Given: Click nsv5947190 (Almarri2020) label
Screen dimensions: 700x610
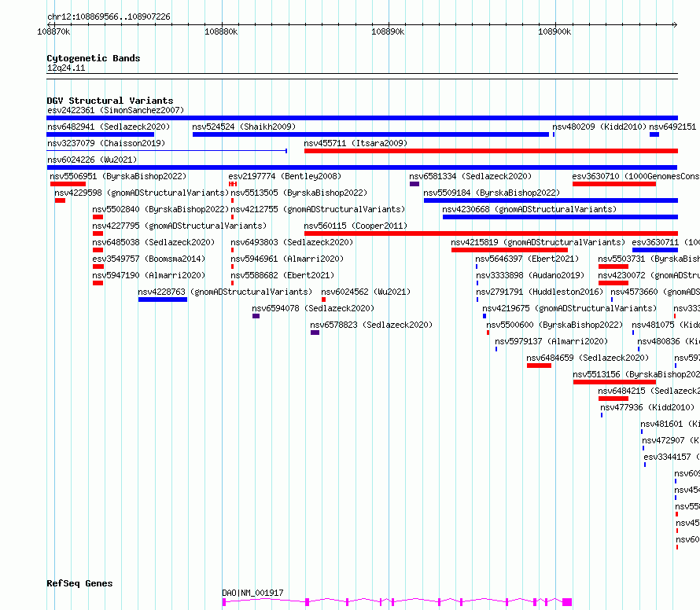Looking at the screenshot, I should click(149, 275).
